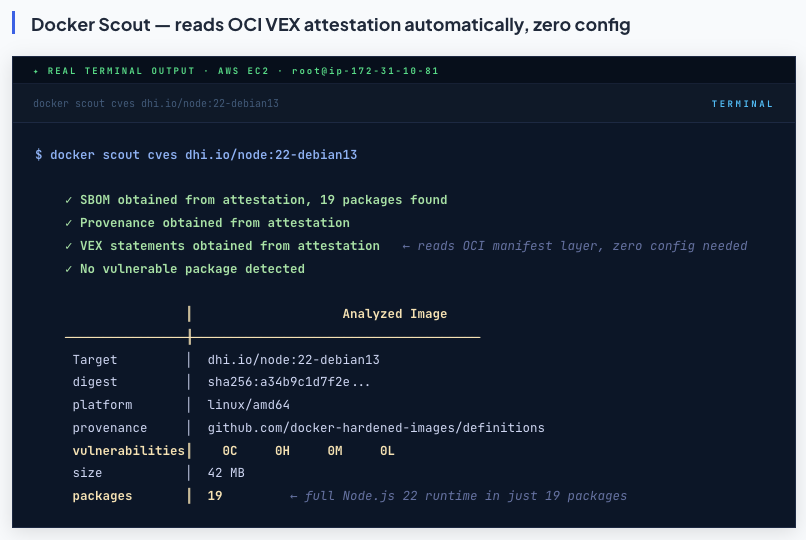Viewport: 806px width, 540px height.
Task: Click the linux/amd64 platform value
Action: point(248,405)
